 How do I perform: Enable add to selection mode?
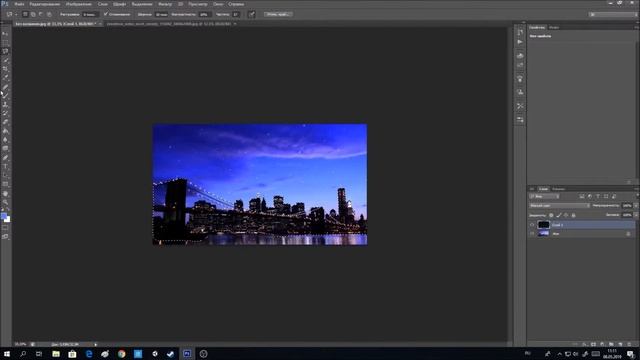[x=33, y=14]
